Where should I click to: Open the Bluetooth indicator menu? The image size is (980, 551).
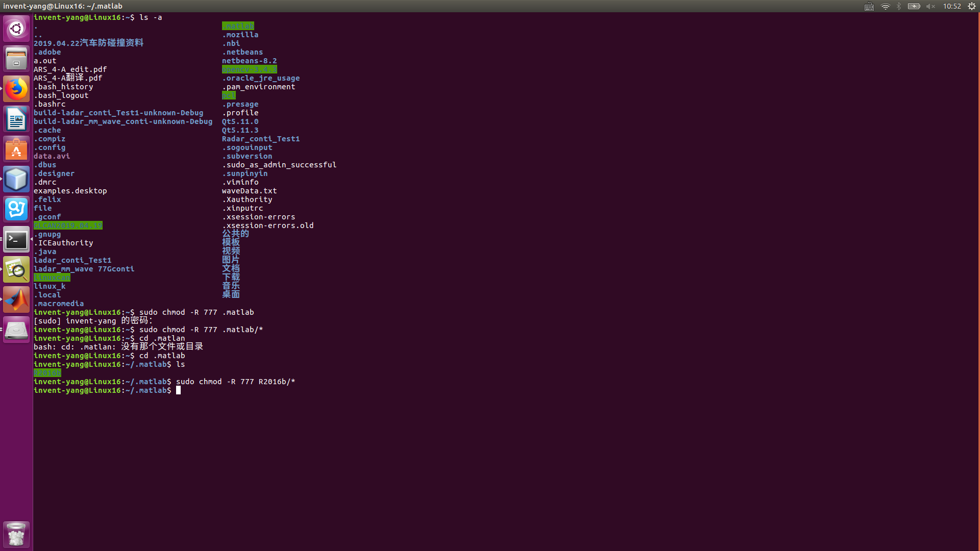pyautogui.click(x=899, y=6)
